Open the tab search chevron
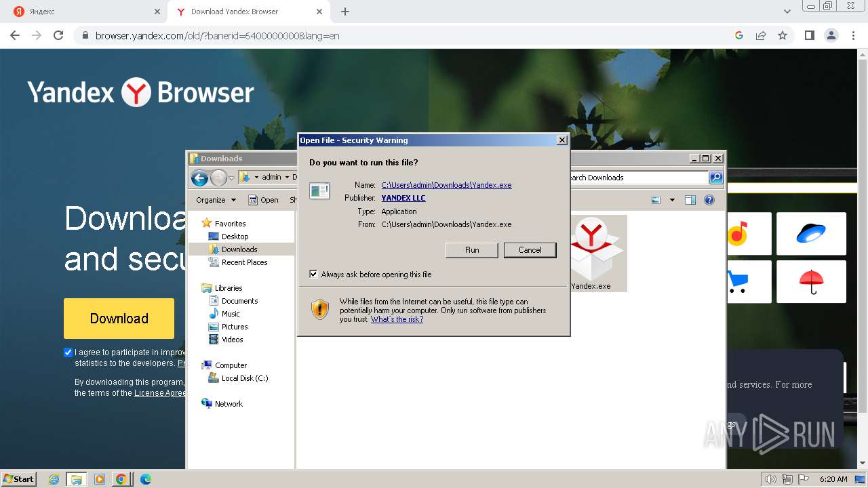This screenshot has width=868, height=488. tap(787, 12)
